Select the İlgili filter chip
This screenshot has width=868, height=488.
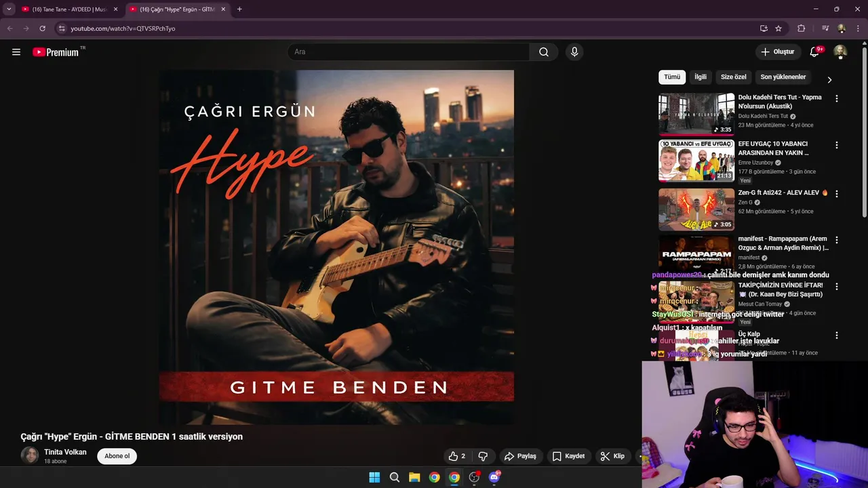(x=701, y=77)
